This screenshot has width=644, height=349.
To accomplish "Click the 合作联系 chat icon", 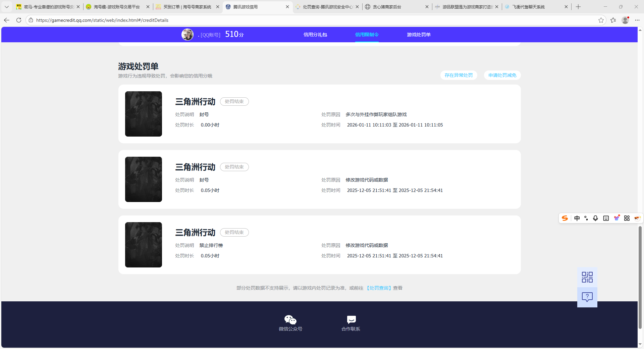I will 351,319.
